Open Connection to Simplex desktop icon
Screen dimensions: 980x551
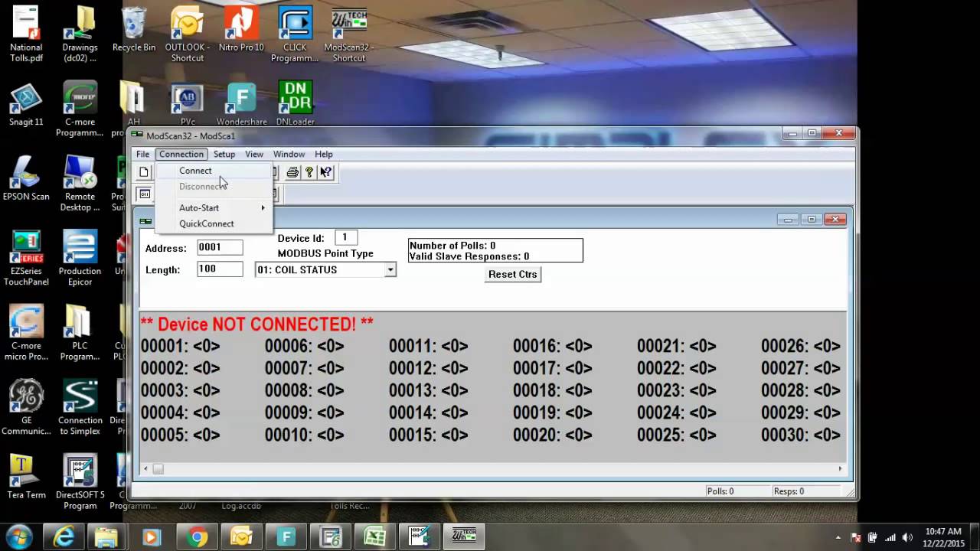[x=80, y=407]
